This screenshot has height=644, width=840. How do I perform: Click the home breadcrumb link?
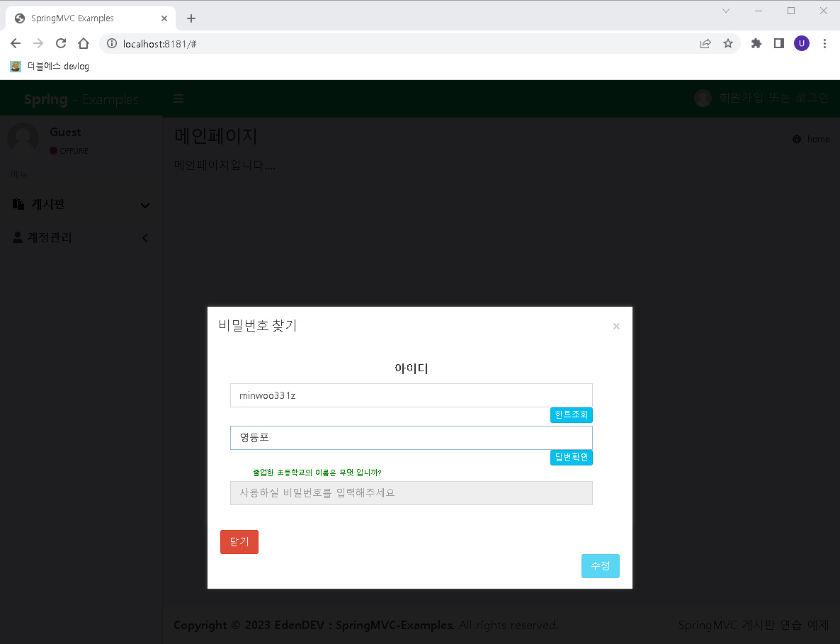coord(811,140)
